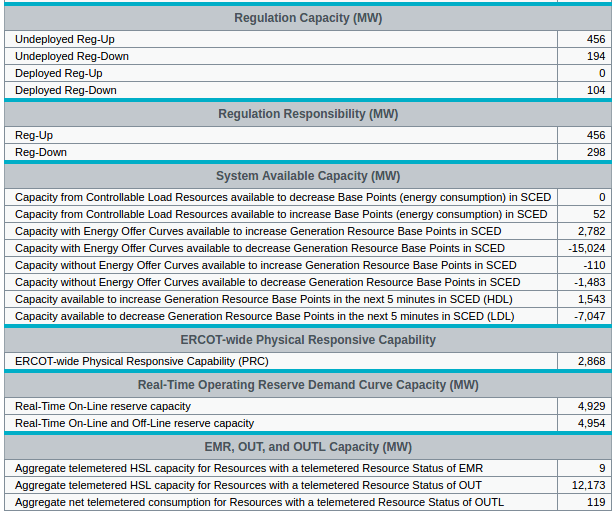Select the PRC value 2,868

coord(591,361)
